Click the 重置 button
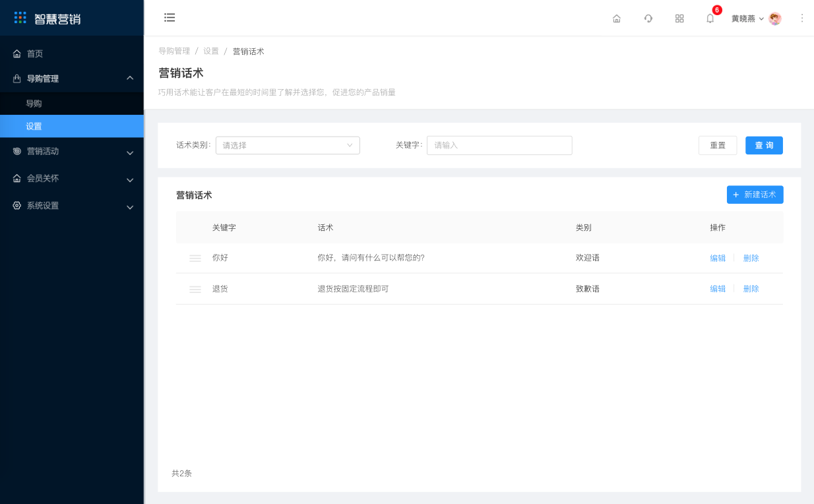The width and height of the screenshot is (814, 504). tap(718, 145)
